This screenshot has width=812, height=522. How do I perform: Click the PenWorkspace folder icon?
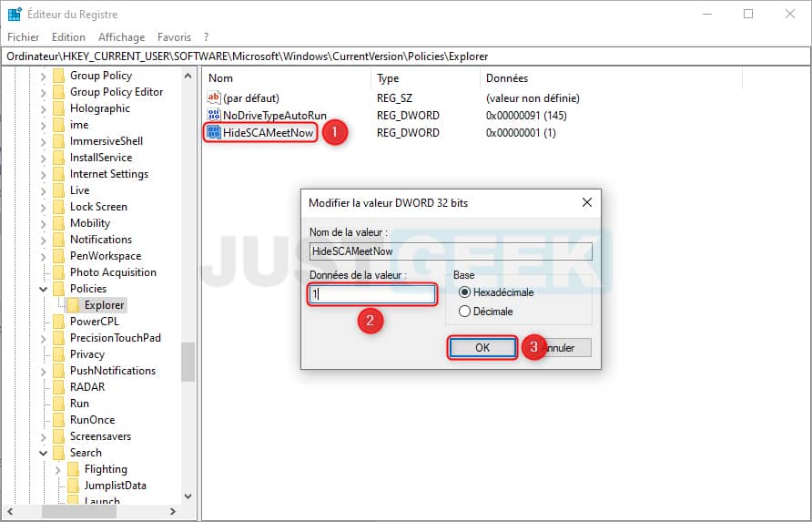[x=59, y=256]
